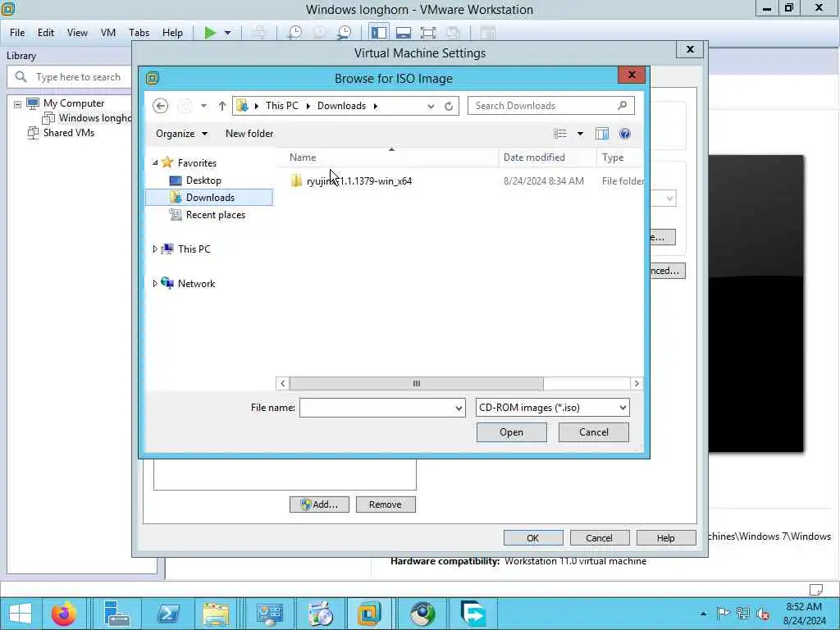Click Remove in Virtual Machine Settings
The width and height of the screenshot is (840, 630).
(x=386, y=504)
